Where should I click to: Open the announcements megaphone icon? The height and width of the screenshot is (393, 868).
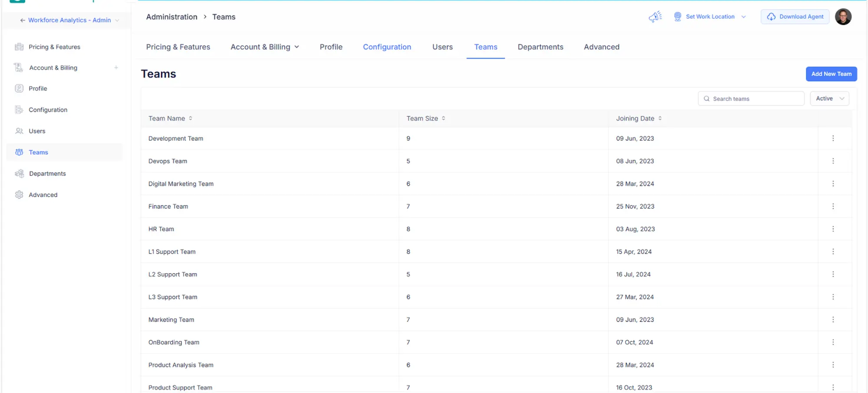click(x=655, y=17)
